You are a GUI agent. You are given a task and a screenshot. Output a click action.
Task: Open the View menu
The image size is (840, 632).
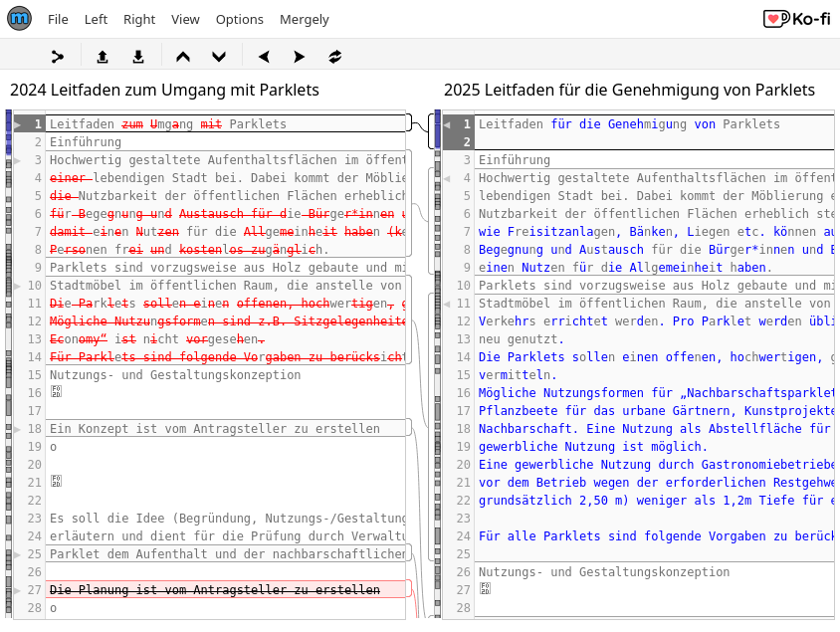(185, 19)
